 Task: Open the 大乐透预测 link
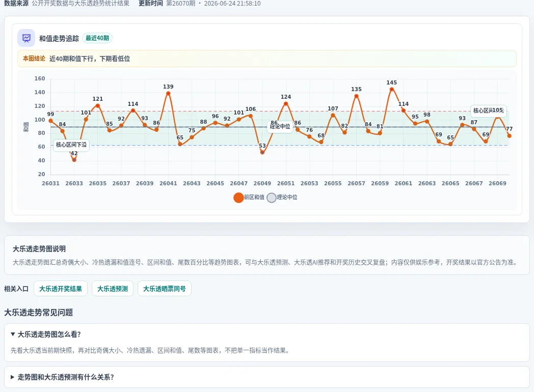[113, 289]
